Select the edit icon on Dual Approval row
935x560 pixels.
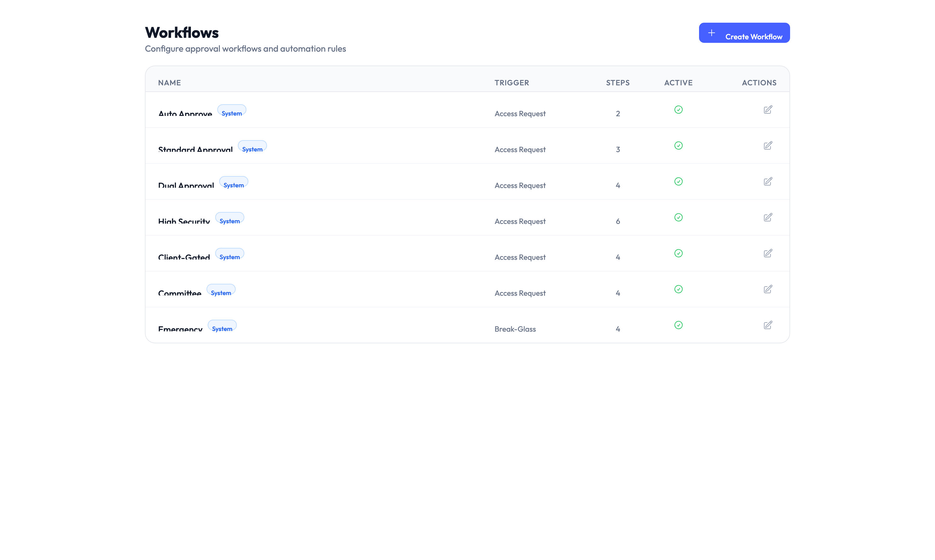768,181
